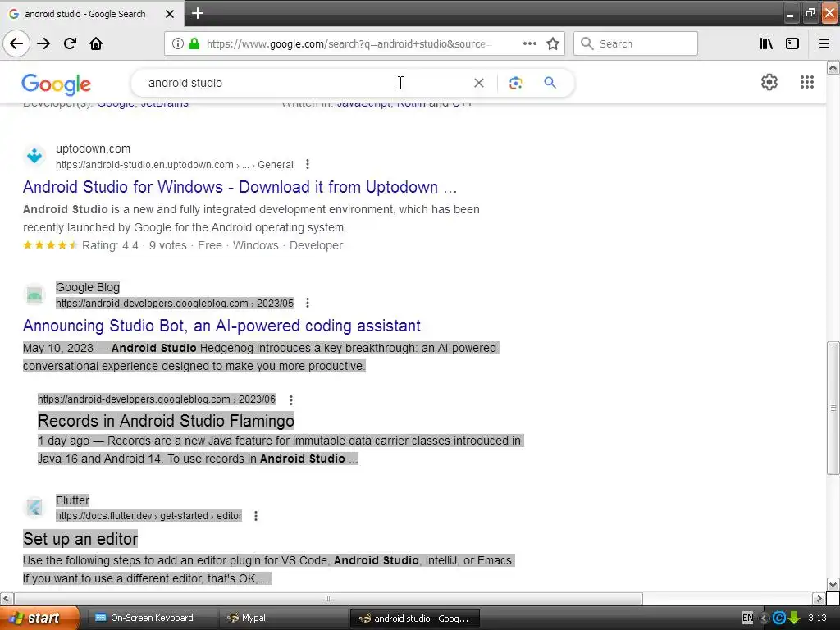Click the horizontal scrollbar thumb

tap(328, 598)
